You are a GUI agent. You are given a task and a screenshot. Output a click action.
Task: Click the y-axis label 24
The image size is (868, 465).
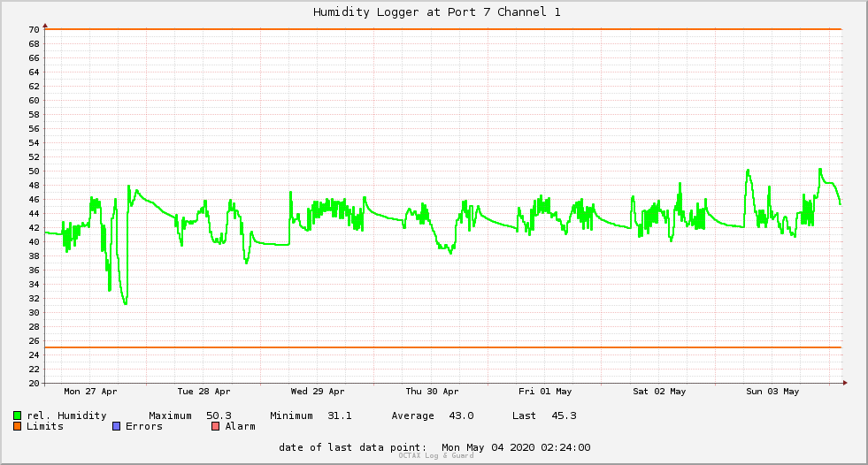(35, 355)
